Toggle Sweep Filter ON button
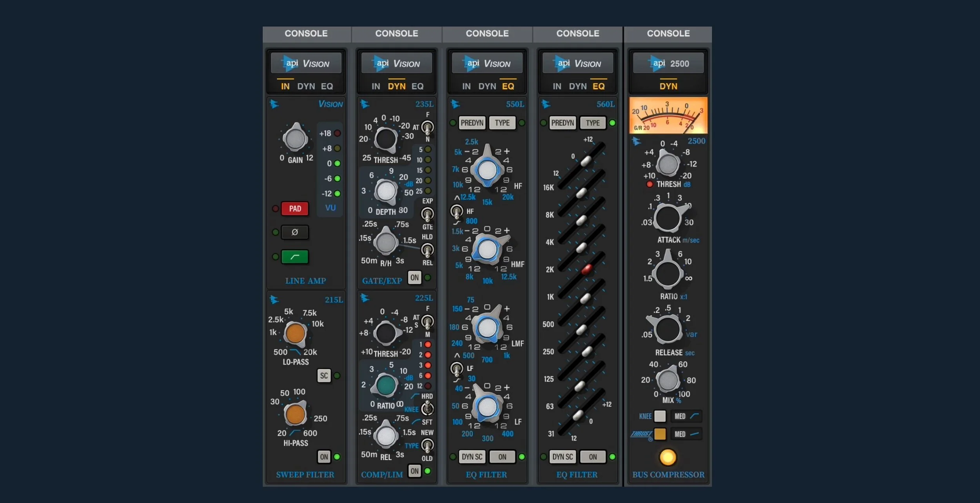This screenshot has width=980, height=503. (324, 456)
